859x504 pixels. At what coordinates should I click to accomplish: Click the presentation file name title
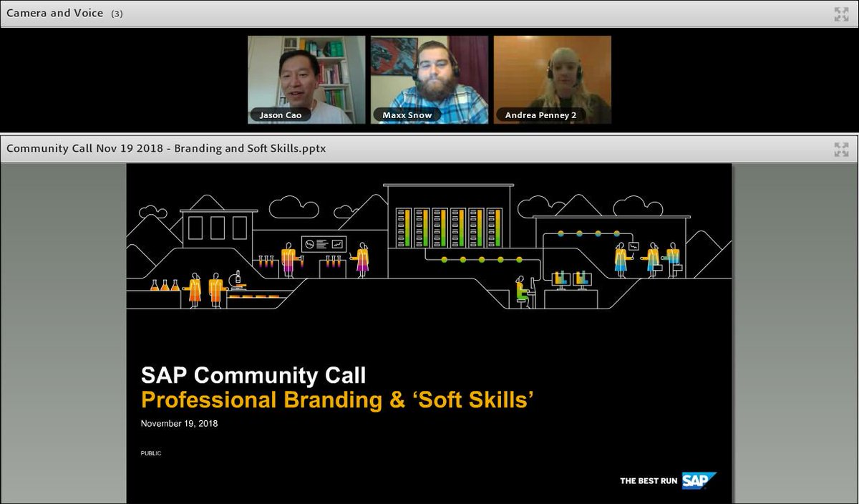pyautogui.click(x=166, y=149)
